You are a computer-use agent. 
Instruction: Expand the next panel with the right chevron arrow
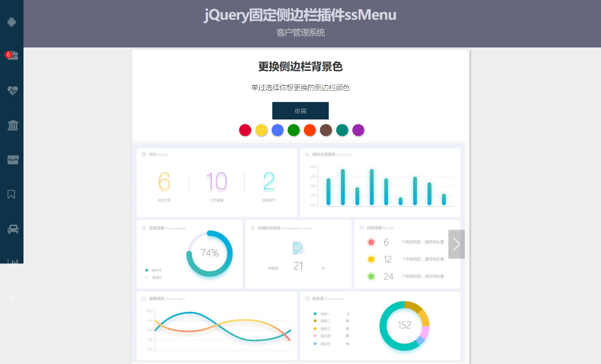456,244
